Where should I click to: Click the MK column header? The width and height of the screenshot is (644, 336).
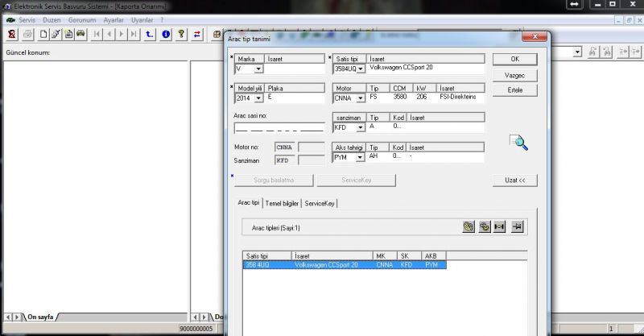click(386, 255)
